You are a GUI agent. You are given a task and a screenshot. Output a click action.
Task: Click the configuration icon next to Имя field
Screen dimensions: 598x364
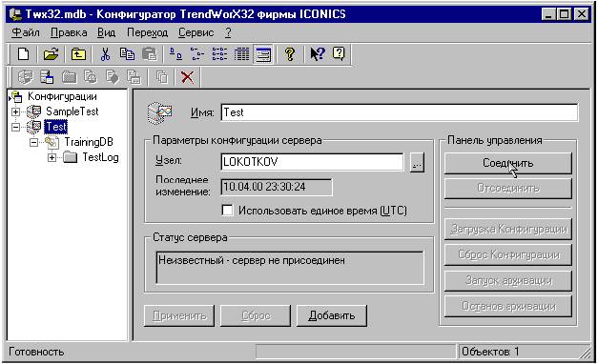click(x=160, y=112)
